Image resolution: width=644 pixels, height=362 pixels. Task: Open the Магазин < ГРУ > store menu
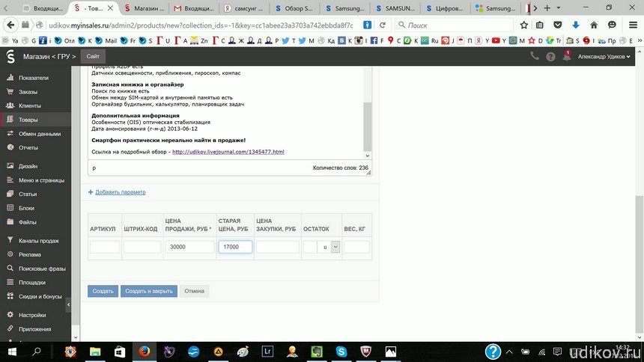(49, 56)
